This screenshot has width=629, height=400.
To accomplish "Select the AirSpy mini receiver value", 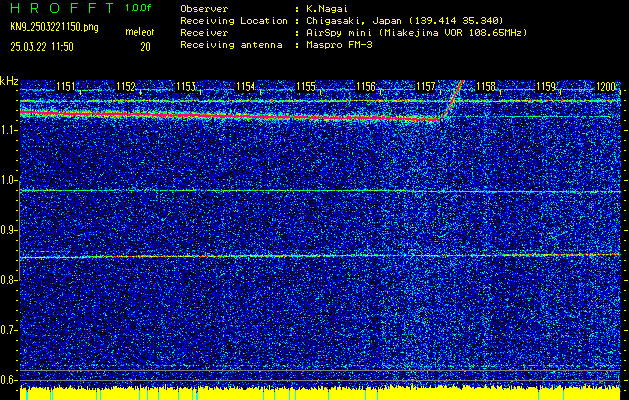I will 416,33.
